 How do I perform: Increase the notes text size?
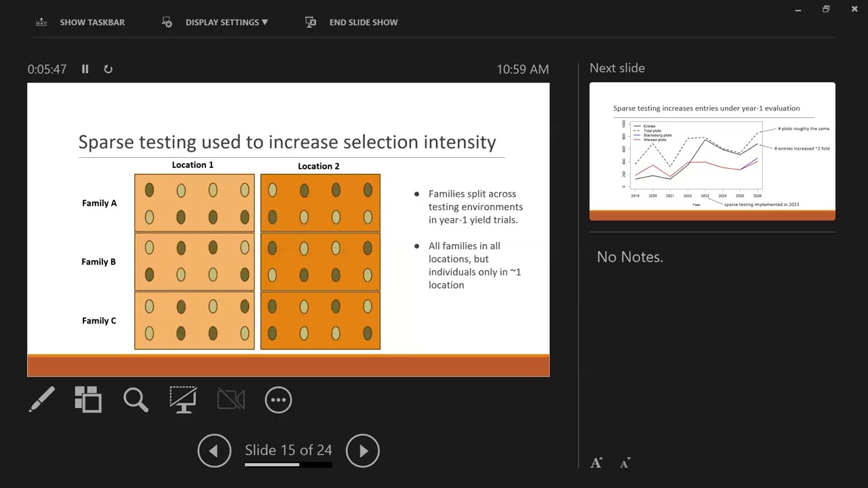596,464
